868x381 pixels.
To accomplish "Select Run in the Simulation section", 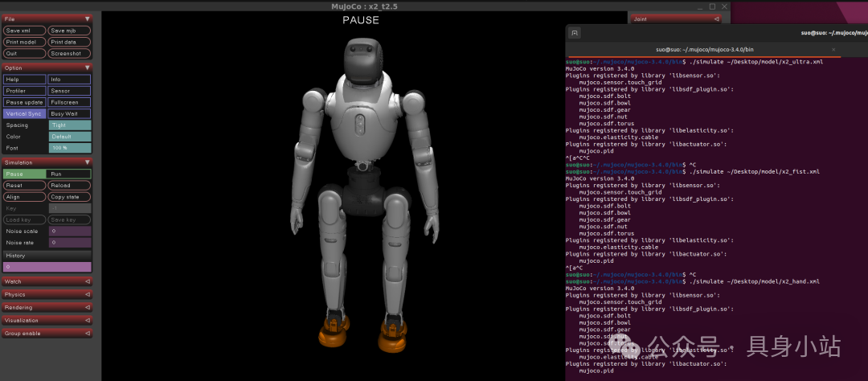I will click(x=69, y=174).
